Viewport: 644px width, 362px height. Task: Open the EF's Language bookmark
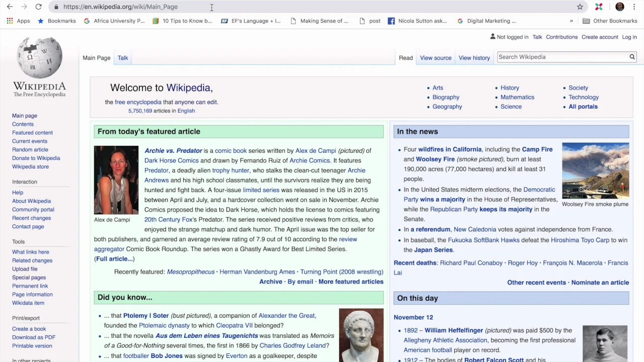[x=251, y=21]
